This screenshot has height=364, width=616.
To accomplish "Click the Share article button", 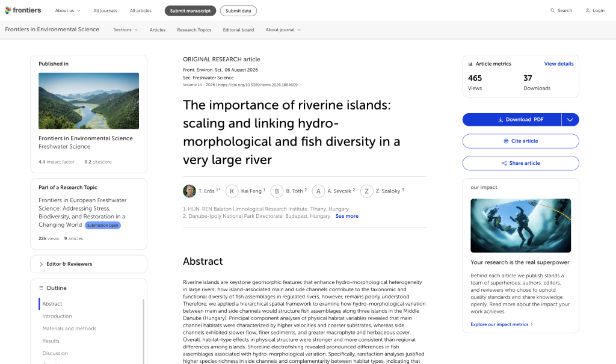I will pos(520,163).
